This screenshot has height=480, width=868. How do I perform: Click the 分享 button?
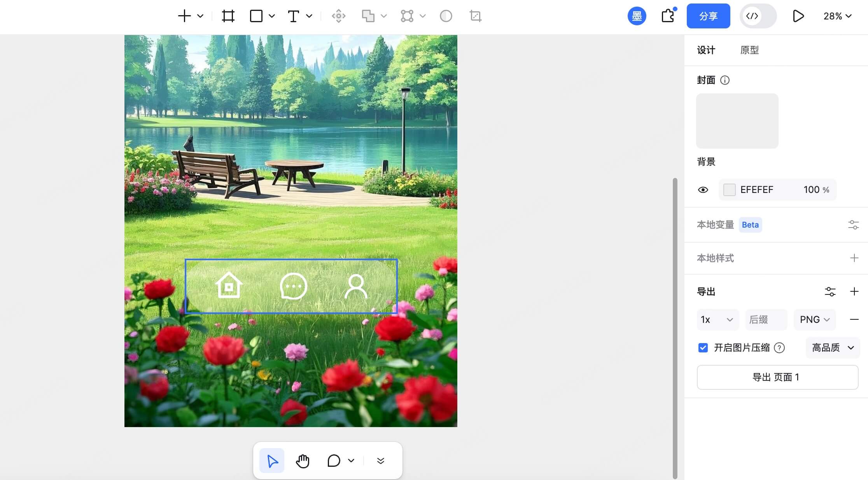click(x=708, y=16)
